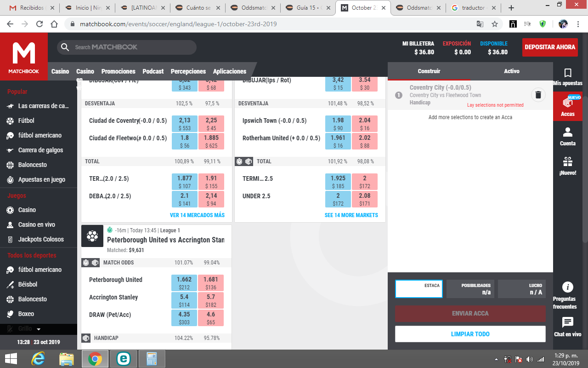Screen dimensions: 588x368
Task: Open the Aplicaciones menu item
Action: [230, 71]
